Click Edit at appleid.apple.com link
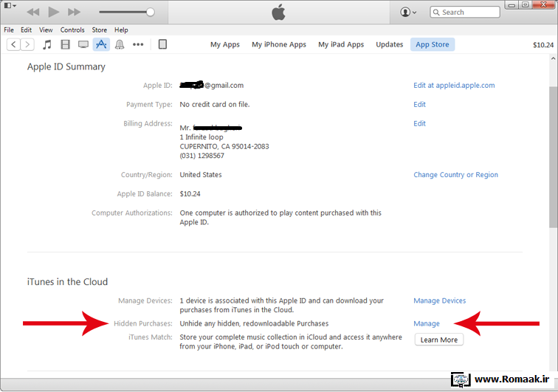 pos(454,86)
